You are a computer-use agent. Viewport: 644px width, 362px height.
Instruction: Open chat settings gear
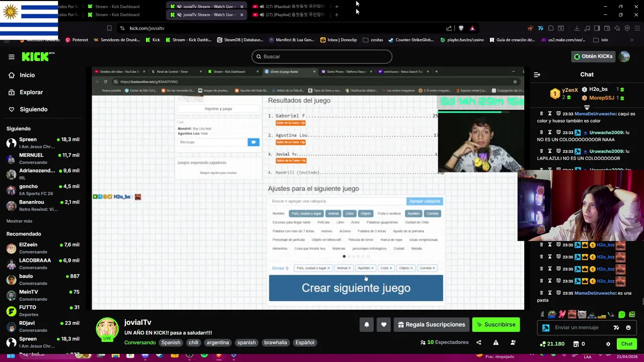[x=608, y=344]
